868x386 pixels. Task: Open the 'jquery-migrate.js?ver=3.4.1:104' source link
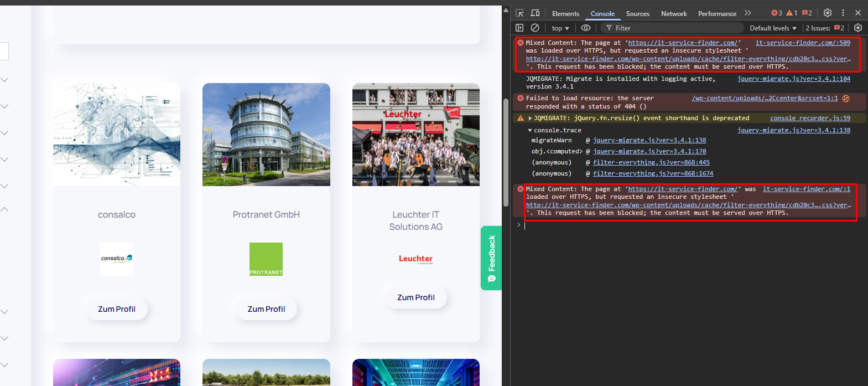[793, 79]
